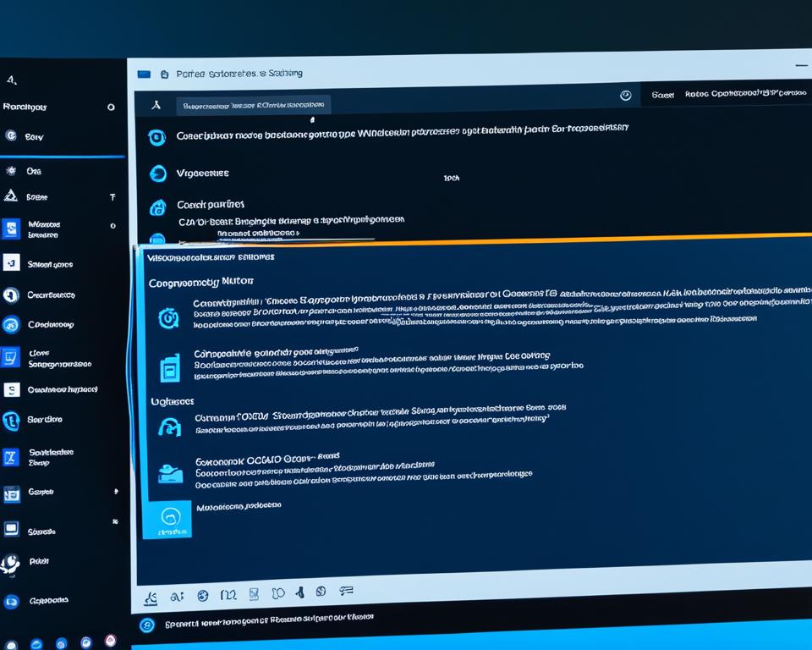Image resolution: width=812 pixels, height=650 pixels.
Task: Open the Help question-mark icon in the title bar
Action: pos(624,96)
